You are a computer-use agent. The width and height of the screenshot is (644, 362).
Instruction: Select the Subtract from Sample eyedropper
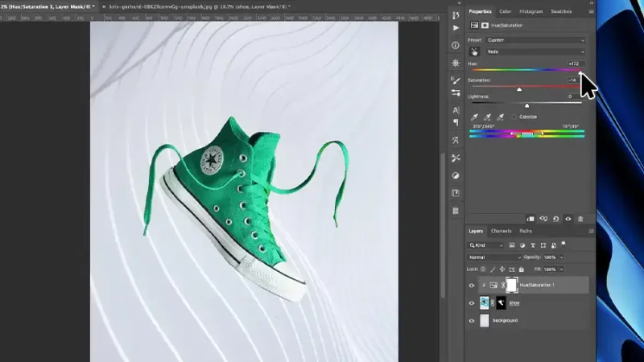(500, 117)
